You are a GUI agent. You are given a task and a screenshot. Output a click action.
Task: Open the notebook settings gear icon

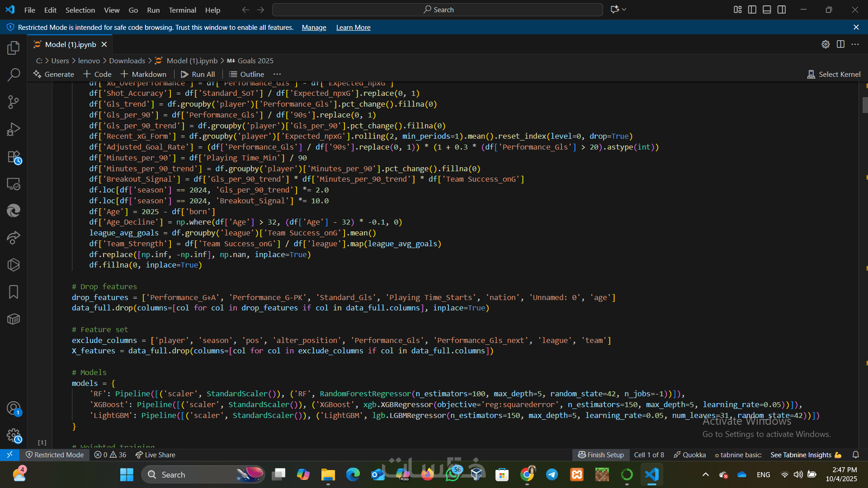(x=826, y=44)
